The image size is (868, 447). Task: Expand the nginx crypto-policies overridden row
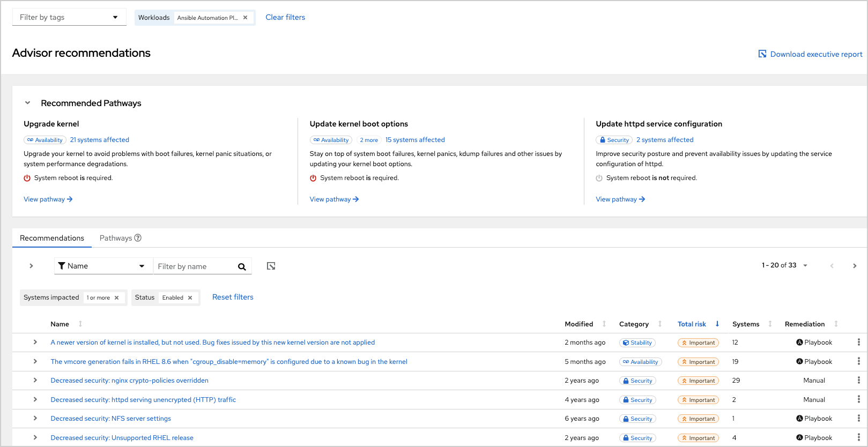(x=35, y=381)
